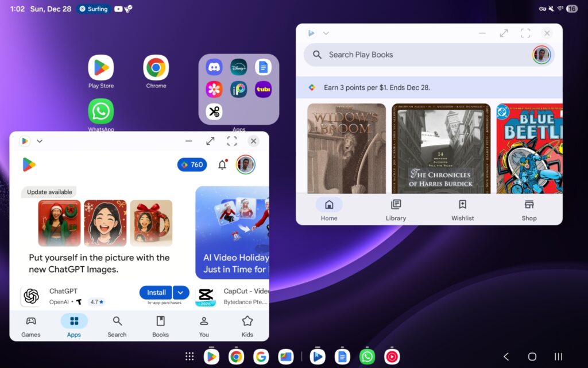This screenshot has height=368, width=588.
Task: Open Tubi from the Apps folder
Action: click(263, 89)
